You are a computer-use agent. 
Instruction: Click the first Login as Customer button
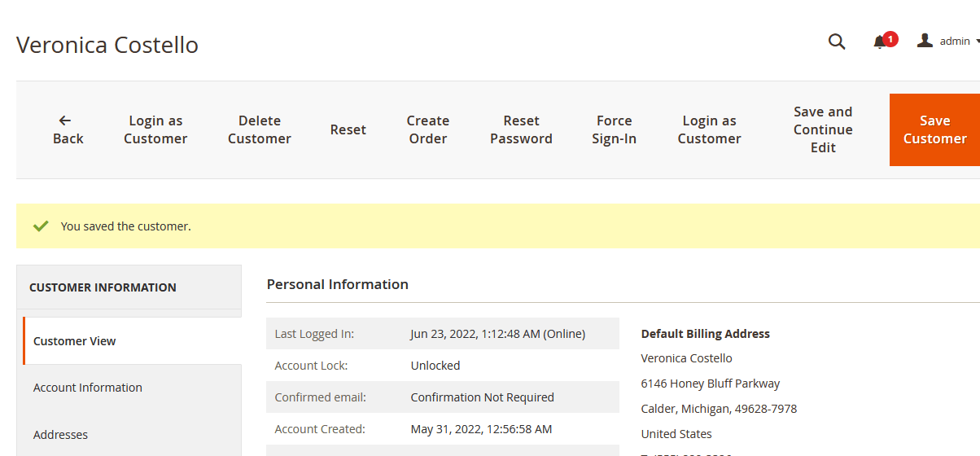(x=155, y=129)
